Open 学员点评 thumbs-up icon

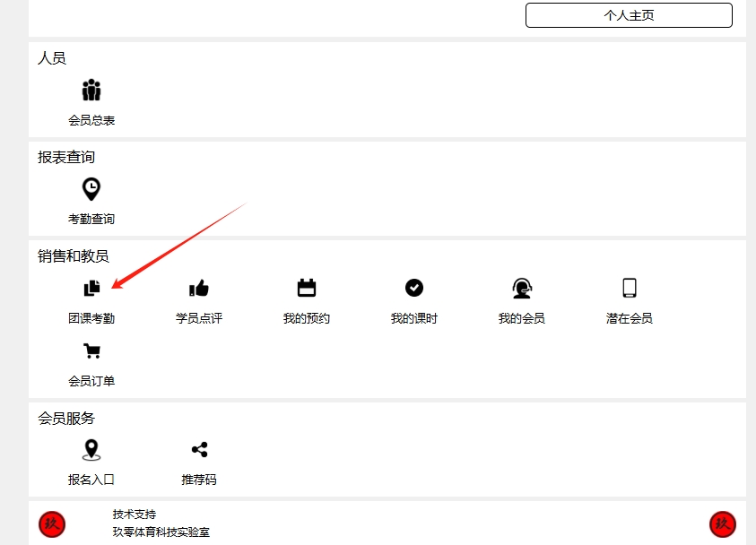pos(199,288)
